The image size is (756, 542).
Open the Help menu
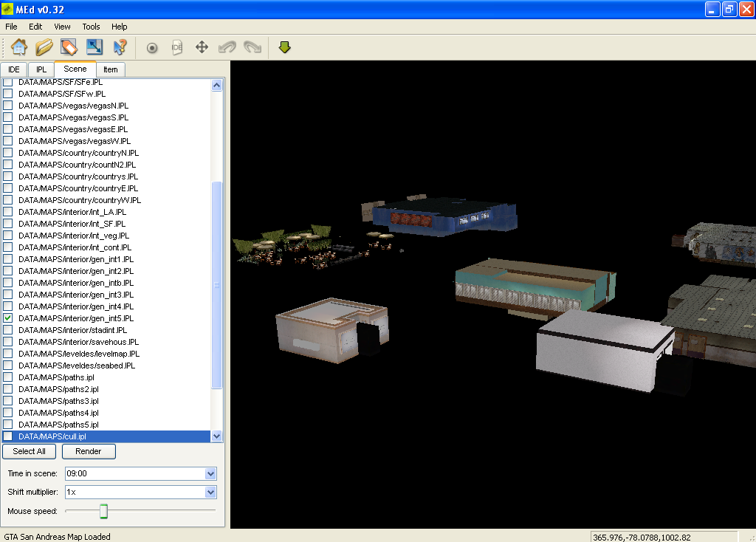click(x=119, y=27)
